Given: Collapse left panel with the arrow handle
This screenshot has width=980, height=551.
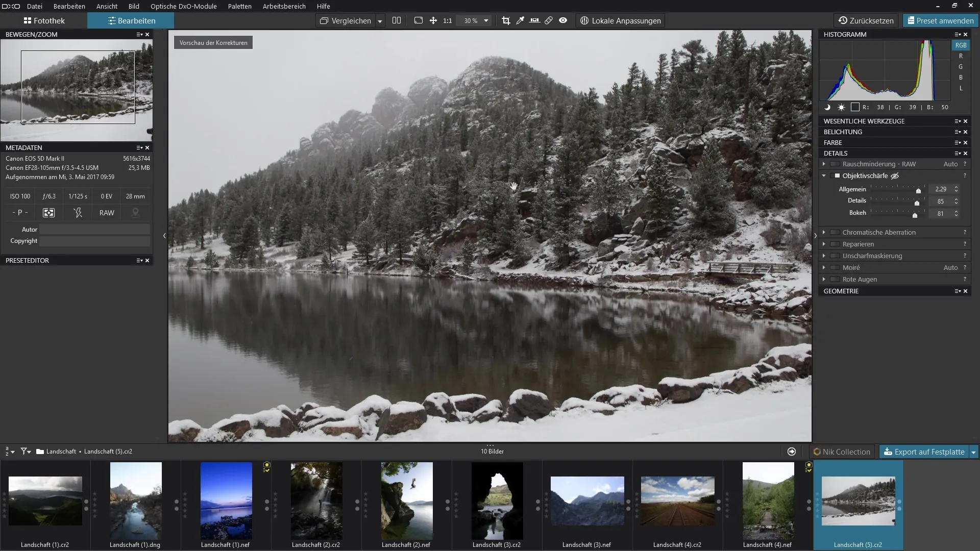Looking at the screenshot, I should click(164, 236).
